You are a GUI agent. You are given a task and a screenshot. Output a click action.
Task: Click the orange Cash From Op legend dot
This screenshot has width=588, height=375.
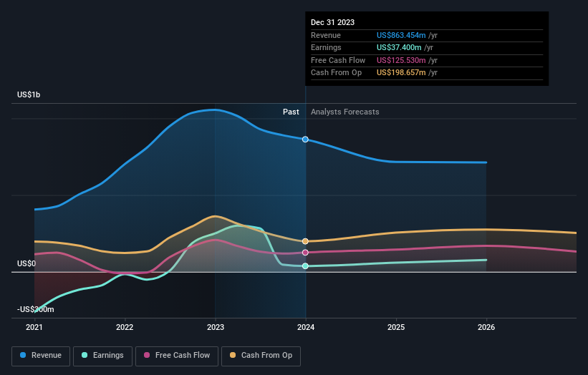click(x=233, y=355)
